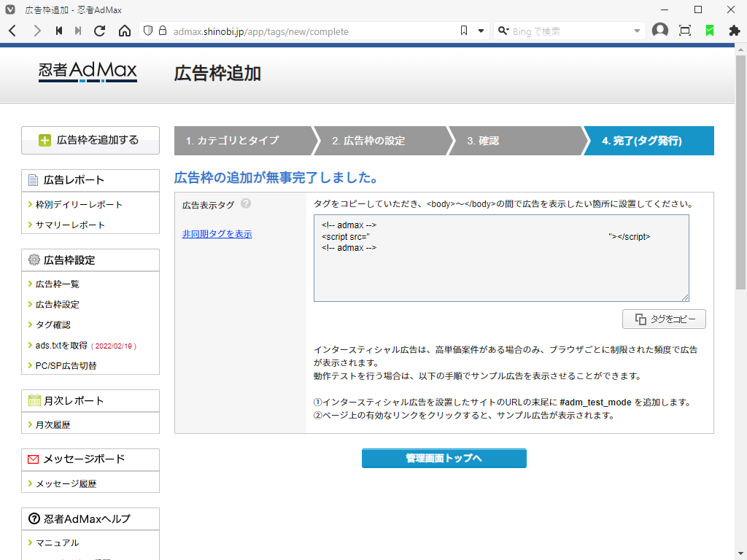Select step 1. カテゴリとタイプ
747x560 pixels.
[x=243, y=141]
